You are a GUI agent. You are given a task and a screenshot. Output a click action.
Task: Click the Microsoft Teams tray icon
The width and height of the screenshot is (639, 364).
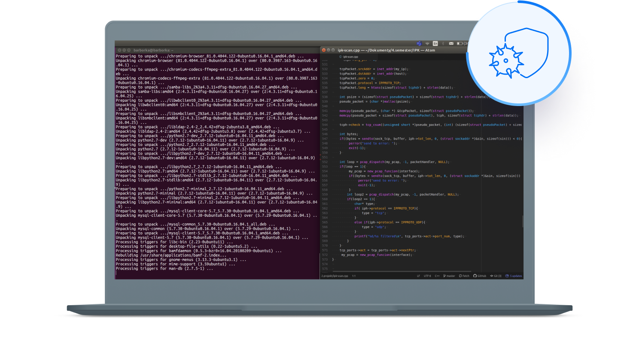click(419, 43)
